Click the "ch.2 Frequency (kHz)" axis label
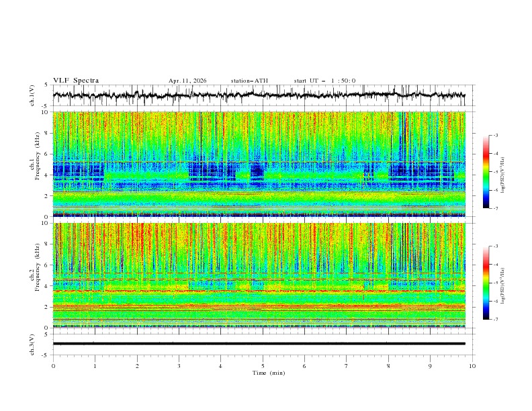This screenshot has height=411, width=532. point(35,267)
